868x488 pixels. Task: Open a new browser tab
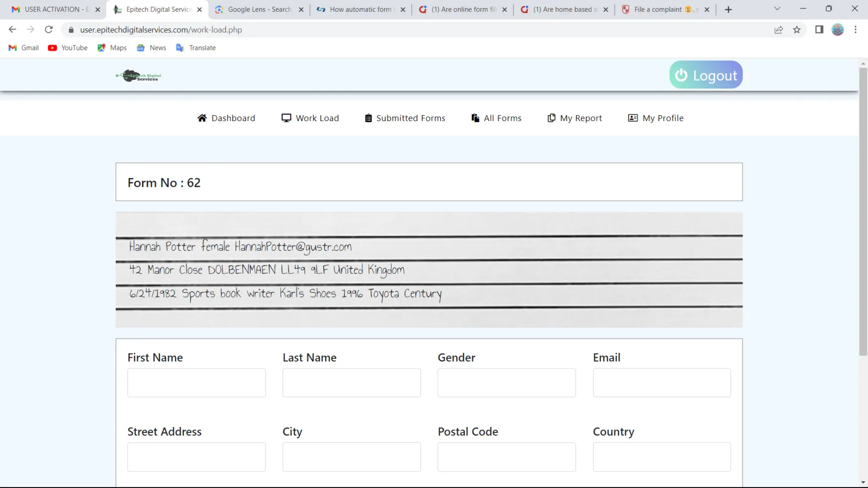coord(728,9)
